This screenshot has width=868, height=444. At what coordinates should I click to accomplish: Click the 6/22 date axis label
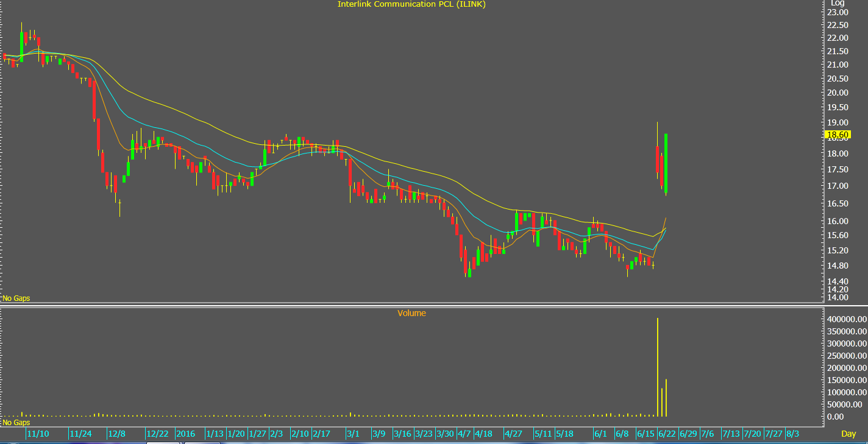[x=667, y=434]
